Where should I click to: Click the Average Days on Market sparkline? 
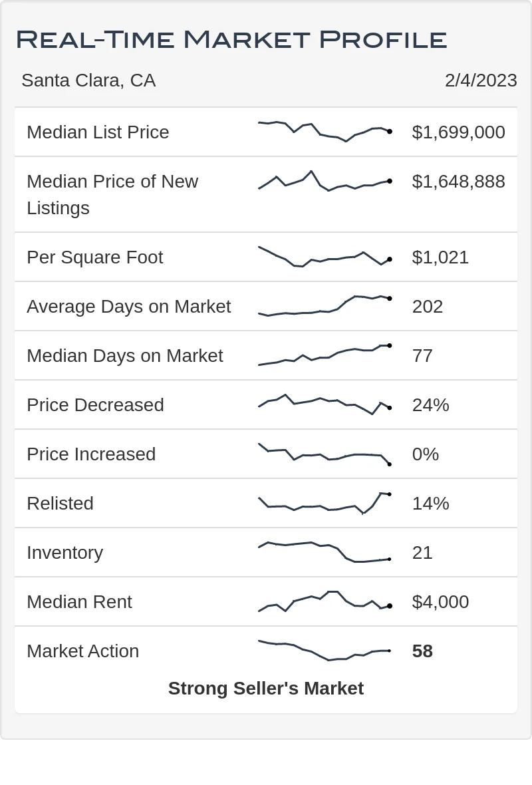325,306
